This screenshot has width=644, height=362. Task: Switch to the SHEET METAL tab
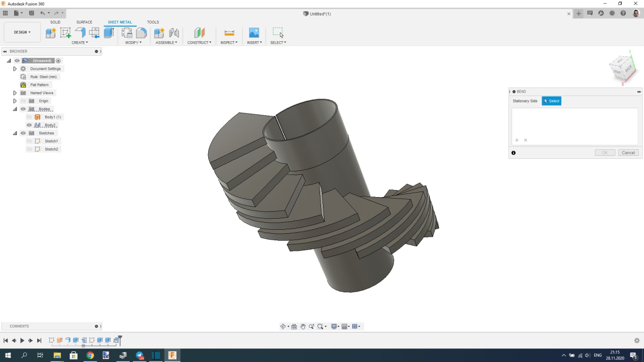120,22
